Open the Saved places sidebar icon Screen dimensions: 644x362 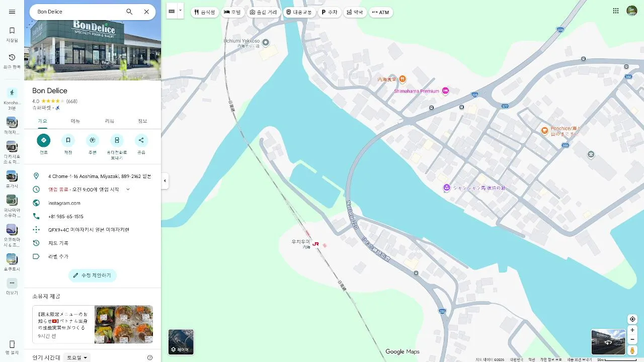tap(12, 34)
